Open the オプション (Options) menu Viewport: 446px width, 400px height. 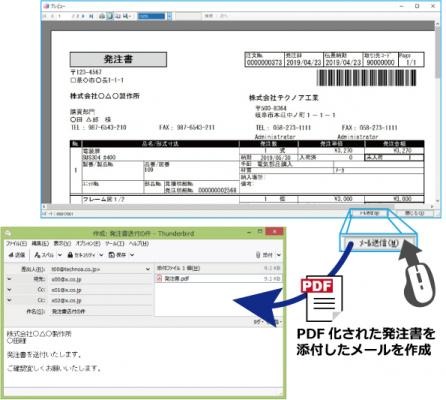[87, 244]
